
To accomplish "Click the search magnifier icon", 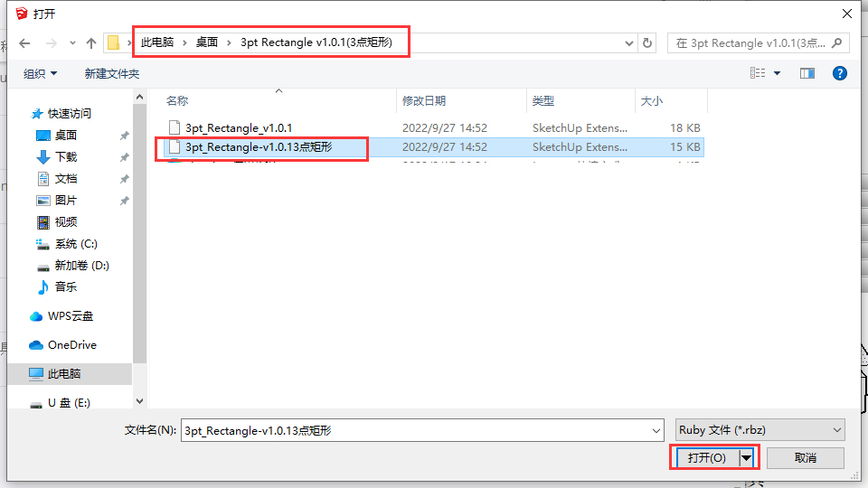I will (837, 42).
